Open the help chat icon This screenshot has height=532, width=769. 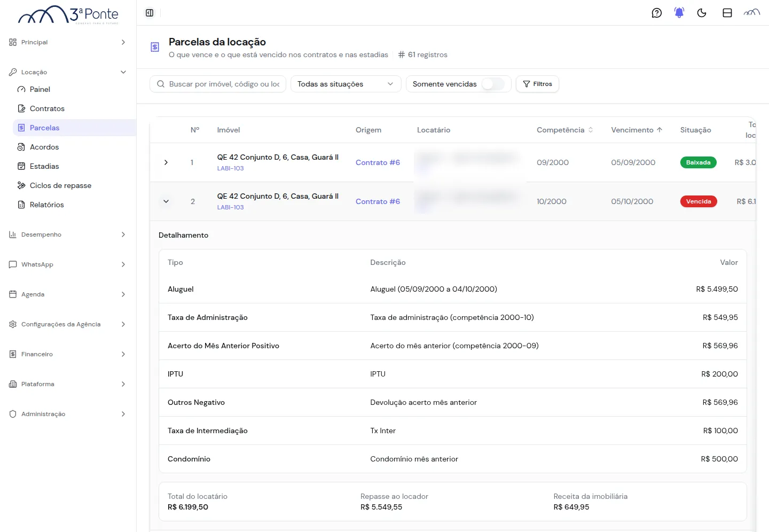point(657,13)
